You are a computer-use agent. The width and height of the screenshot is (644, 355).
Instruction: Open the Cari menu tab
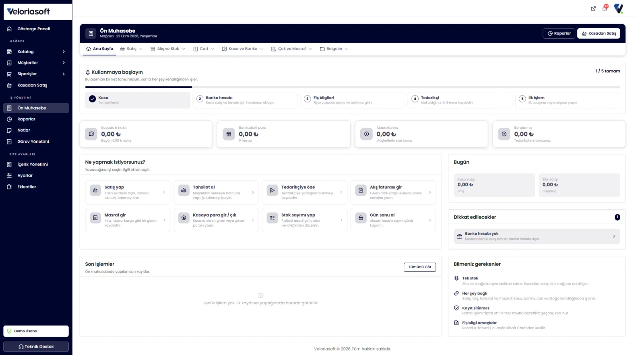[x=203, y=49]
